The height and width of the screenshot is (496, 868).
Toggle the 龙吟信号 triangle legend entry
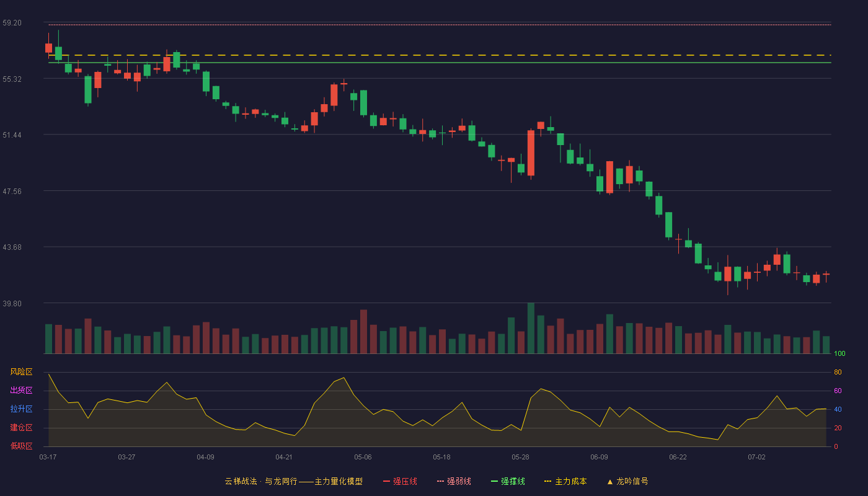(x=627, y=481)
